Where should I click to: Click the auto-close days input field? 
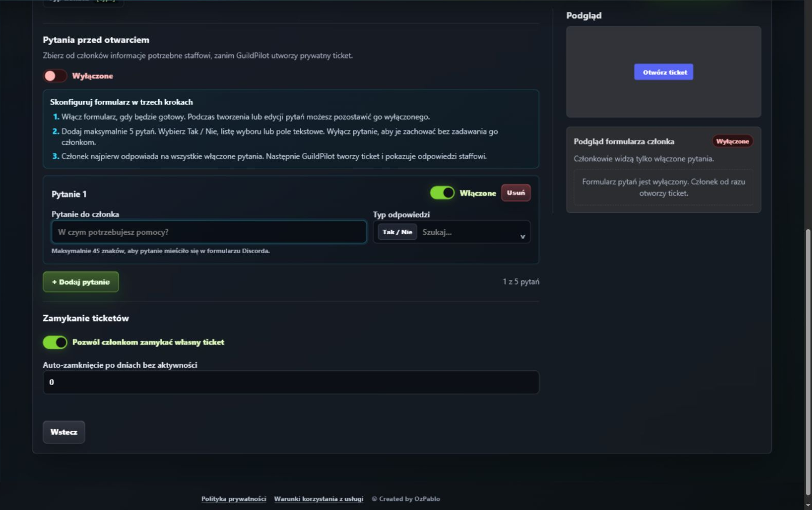pos(291,382)
